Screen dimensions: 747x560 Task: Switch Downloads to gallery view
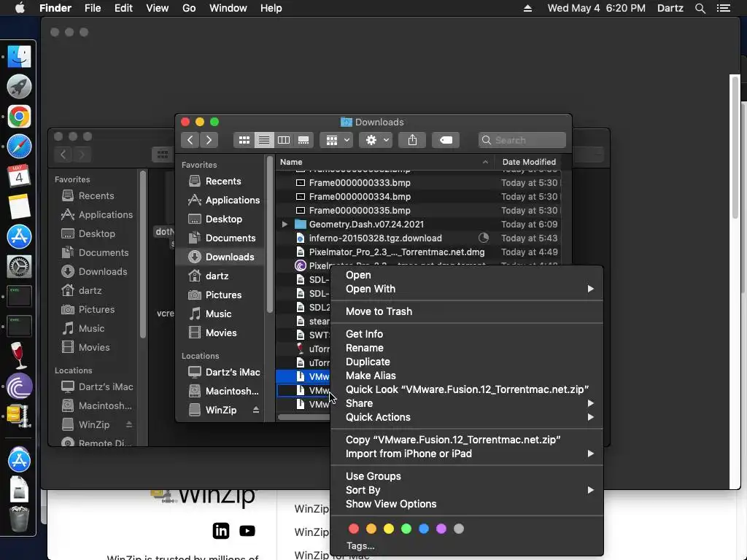[x=303, y=140]
